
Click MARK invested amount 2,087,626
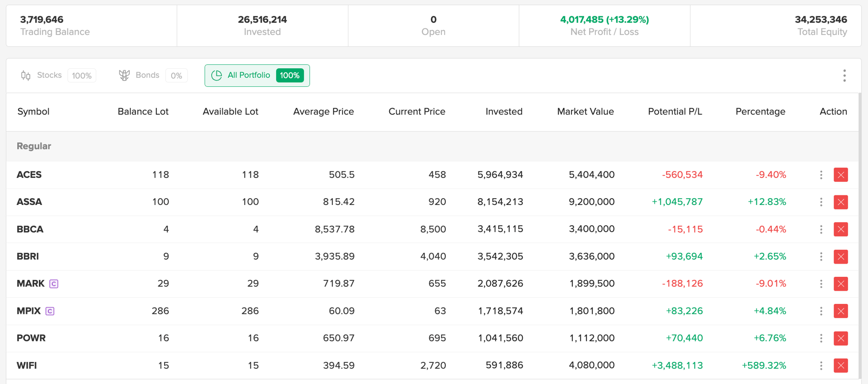coord(500,284)
